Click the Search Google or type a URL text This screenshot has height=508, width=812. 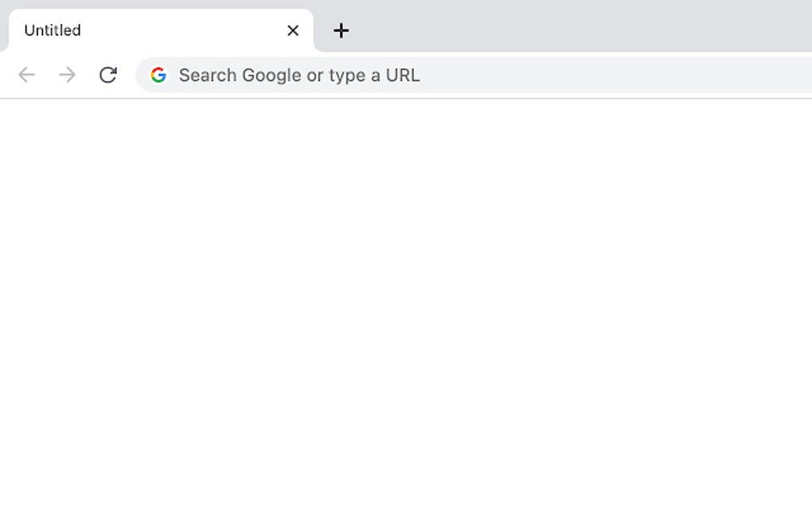coord(300,75)
